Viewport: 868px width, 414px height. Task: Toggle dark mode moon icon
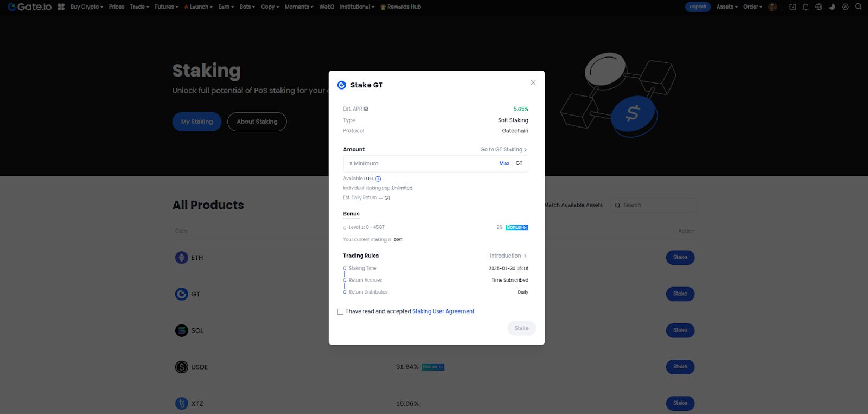pos(832,7)
